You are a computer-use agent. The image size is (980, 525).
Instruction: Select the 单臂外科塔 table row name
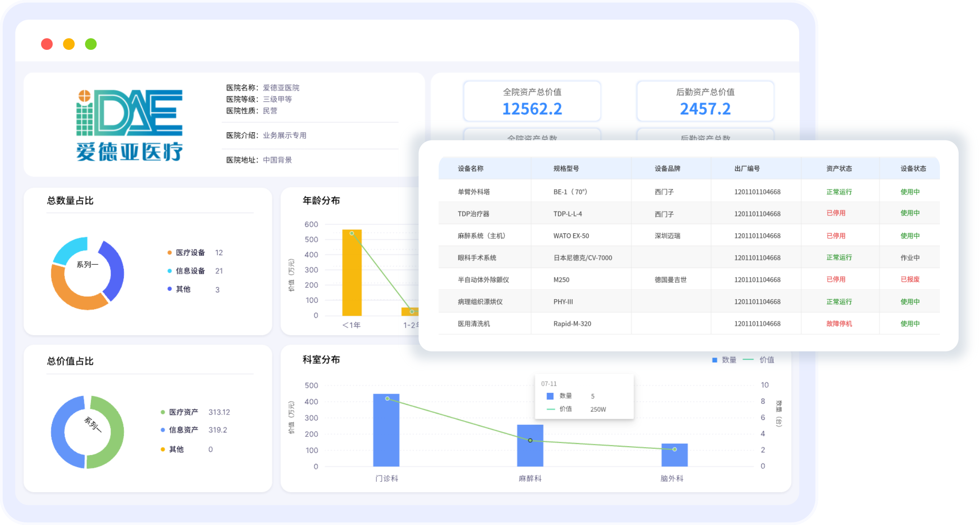(x=474, y=192)
